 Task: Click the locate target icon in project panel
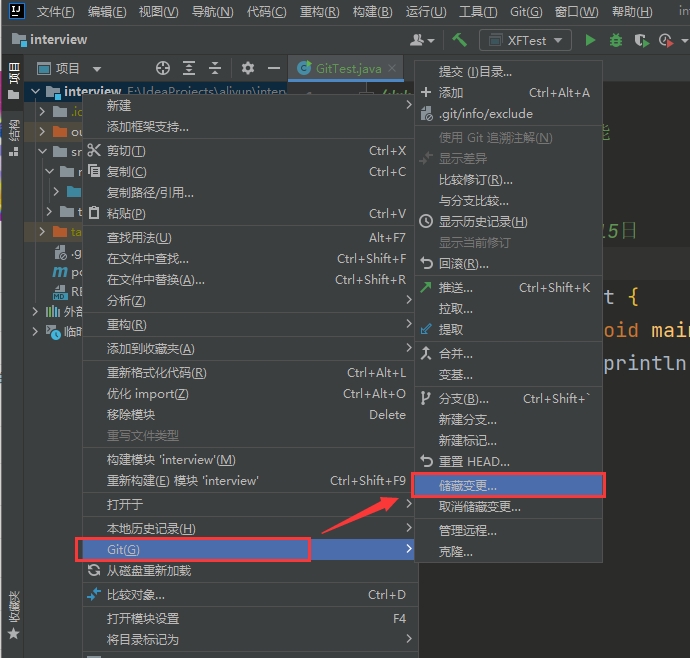click(x=163, y=68)
